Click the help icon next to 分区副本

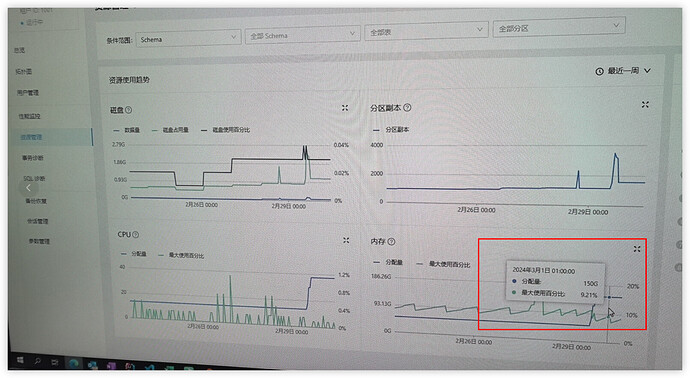[x=407, y=107]
